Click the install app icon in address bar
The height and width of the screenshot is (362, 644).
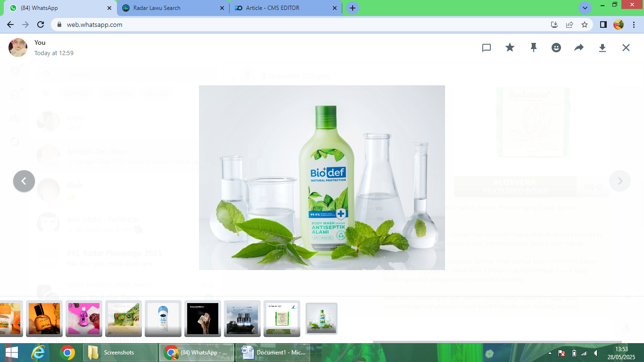coord(554,25)
